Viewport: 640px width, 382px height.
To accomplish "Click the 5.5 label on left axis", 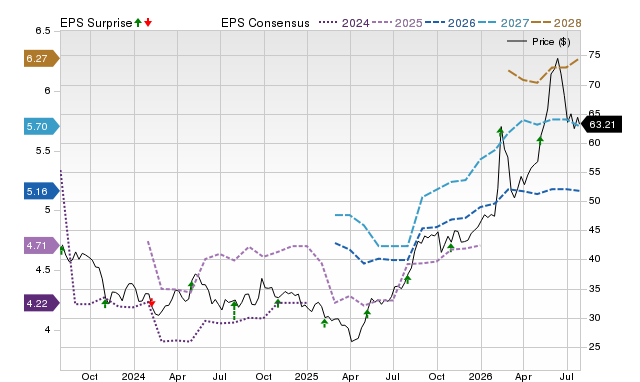I will (43, 151).
